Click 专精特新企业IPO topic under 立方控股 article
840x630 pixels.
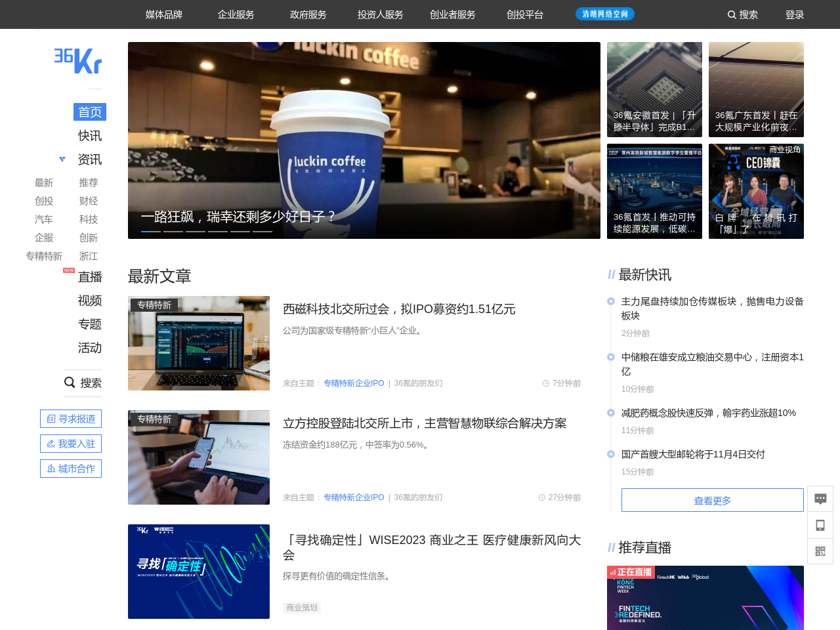pos(354,497)
